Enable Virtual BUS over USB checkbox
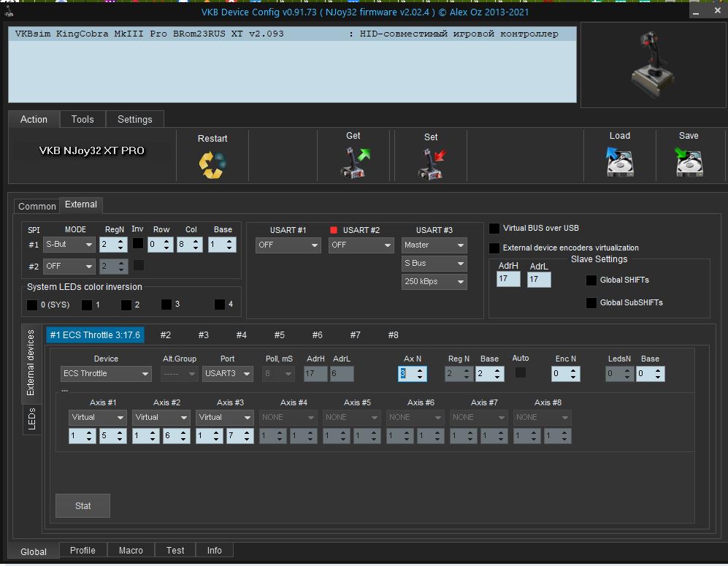The width and height of the screenshot is (728, 566). pos(494,229)
